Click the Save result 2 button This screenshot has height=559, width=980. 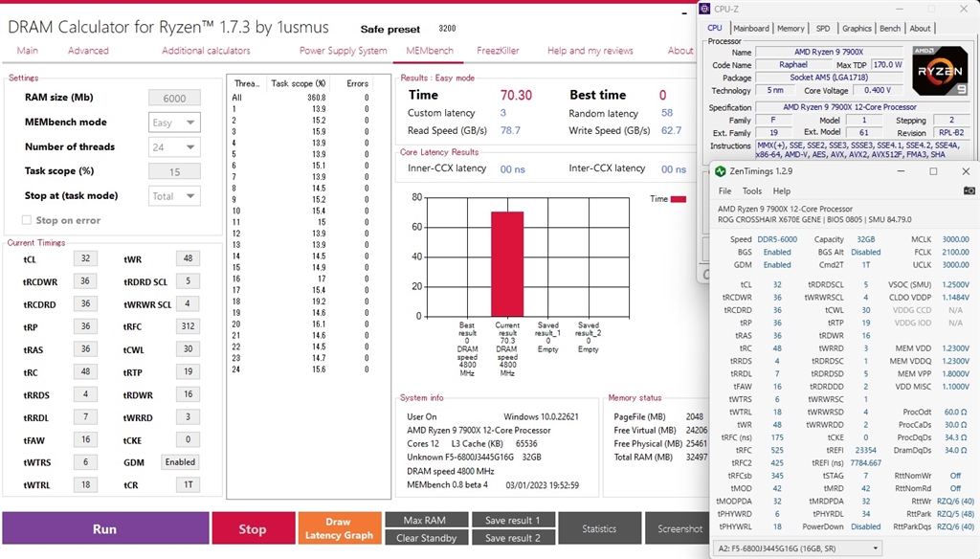tap(513, 538)
